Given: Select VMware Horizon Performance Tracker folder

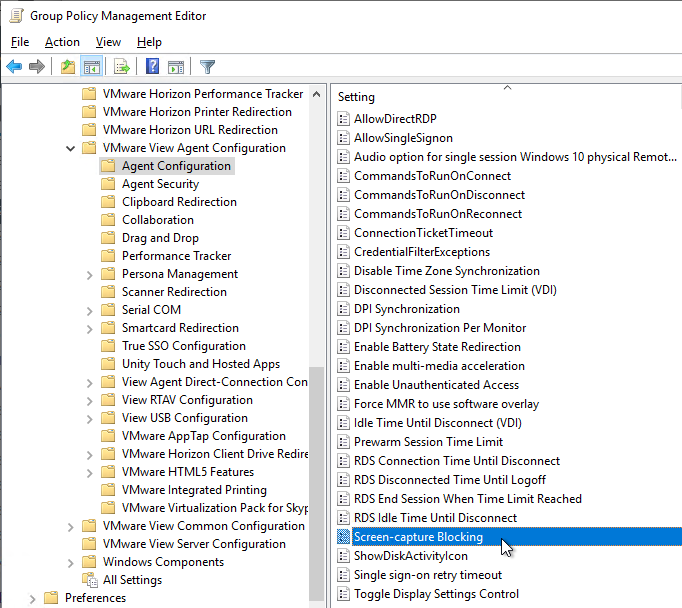Looking at the screenshot, I should tap(203, 94).
